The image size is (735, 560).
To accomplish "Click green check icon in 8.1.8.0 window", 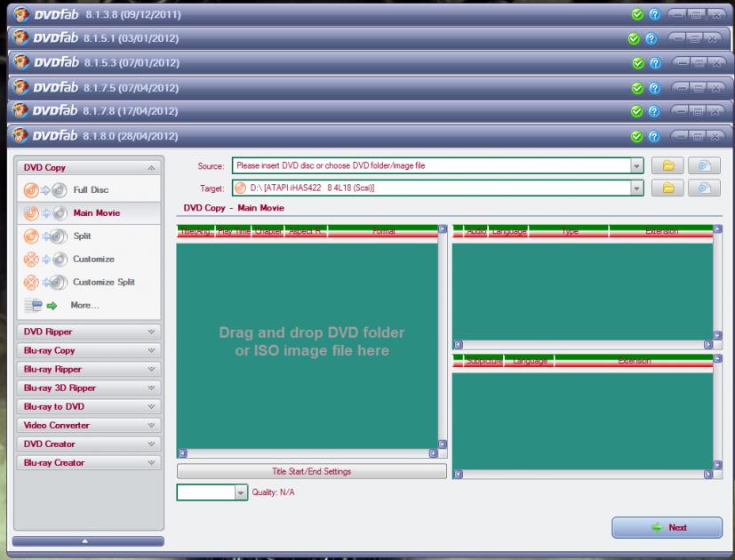I will click(x=636, y=137).
